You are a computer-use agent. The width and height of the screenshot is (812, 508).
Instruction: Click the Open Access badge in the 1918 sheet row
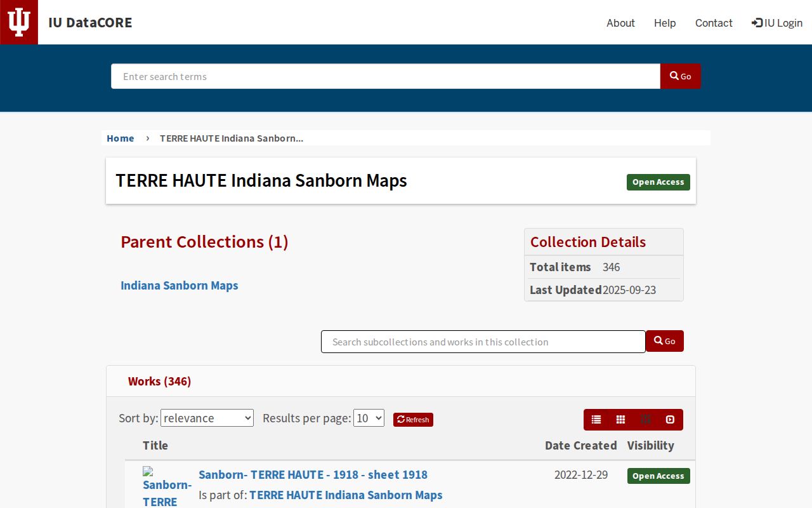658,476
